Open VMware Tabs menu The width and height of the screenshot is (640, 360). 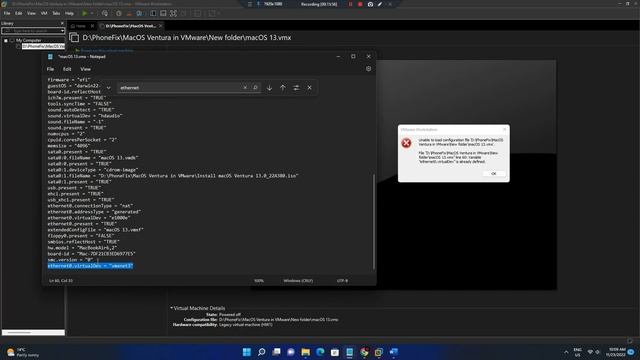pyautogui.click(x=56, y=13)
